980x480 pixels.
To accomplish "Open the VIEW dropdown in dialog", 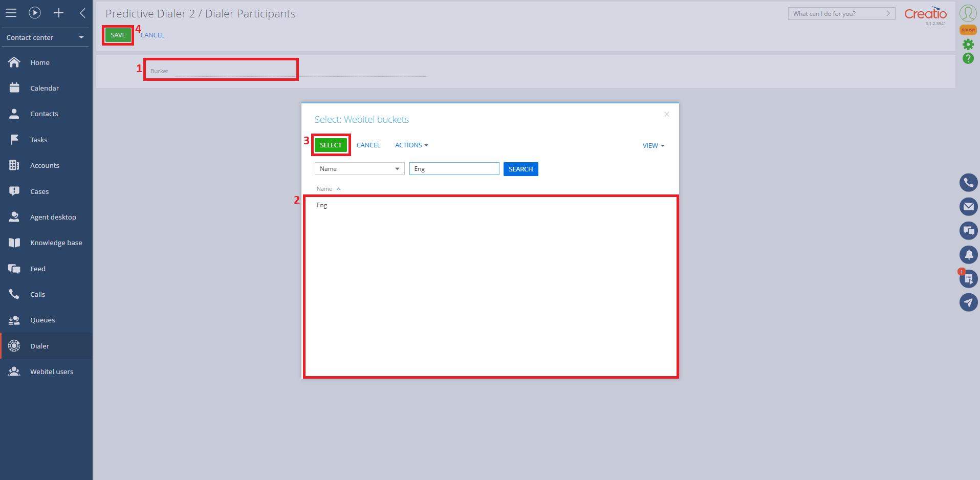I will point(654,146).
